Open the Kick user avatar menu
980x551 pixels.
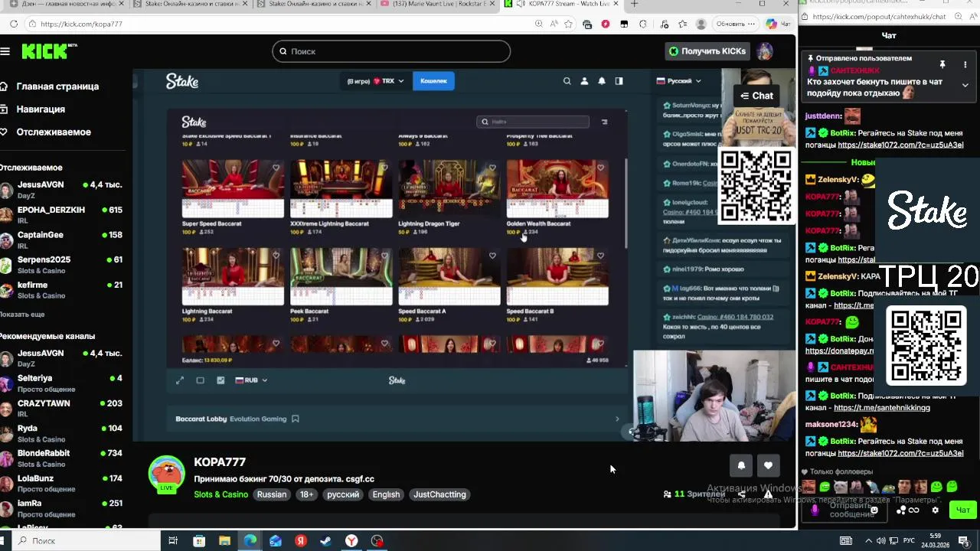(x=764, y=51)
